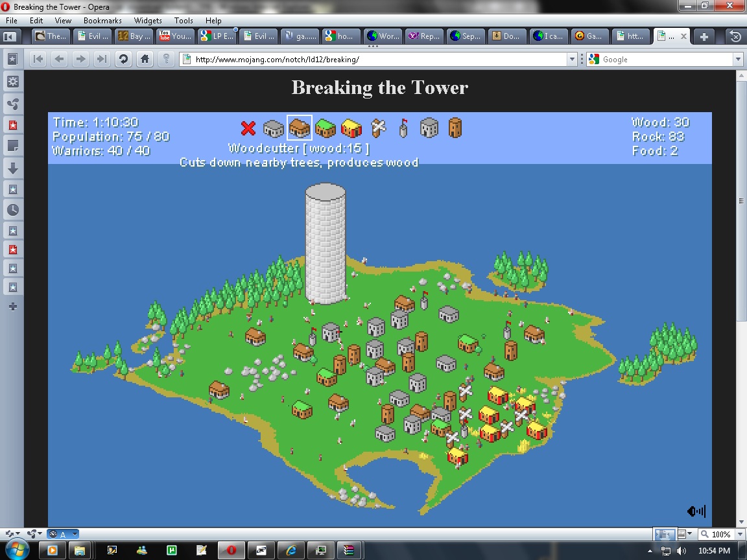747x560 pixels.
Task: Select the Woodcutter building icon
Action: 299,128
